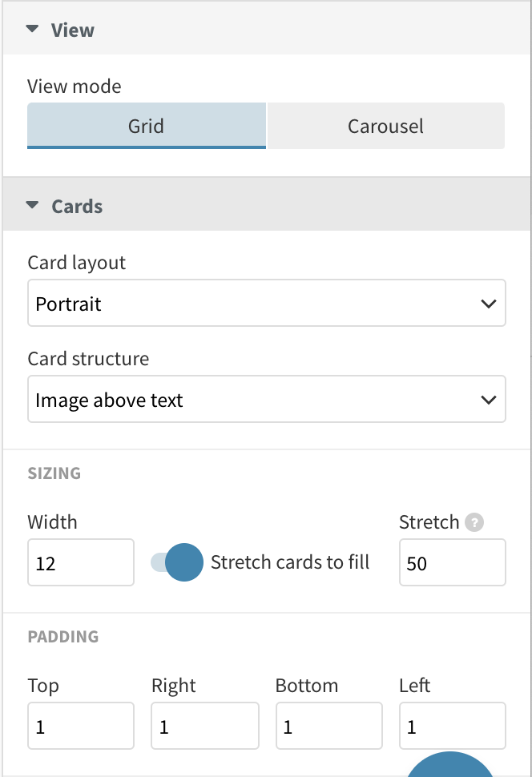532x777 pixels.
Task: Click the Left padding input field
Action: point(453,726)
